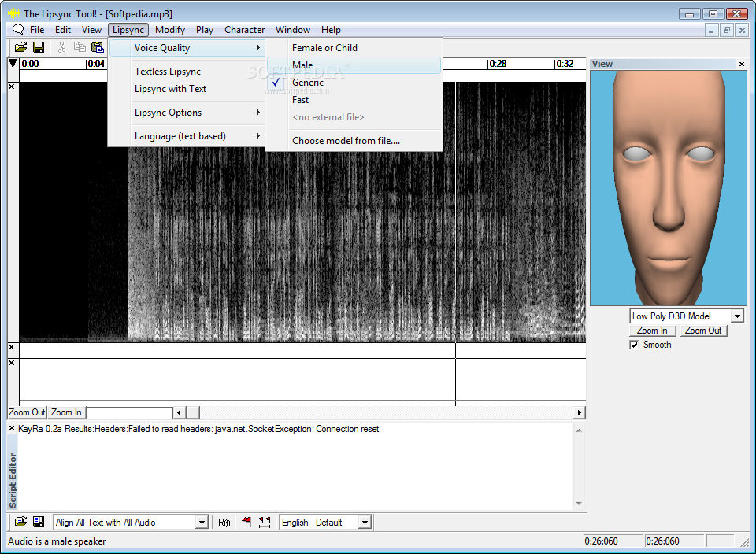Open the Window menu

(293, 30)
